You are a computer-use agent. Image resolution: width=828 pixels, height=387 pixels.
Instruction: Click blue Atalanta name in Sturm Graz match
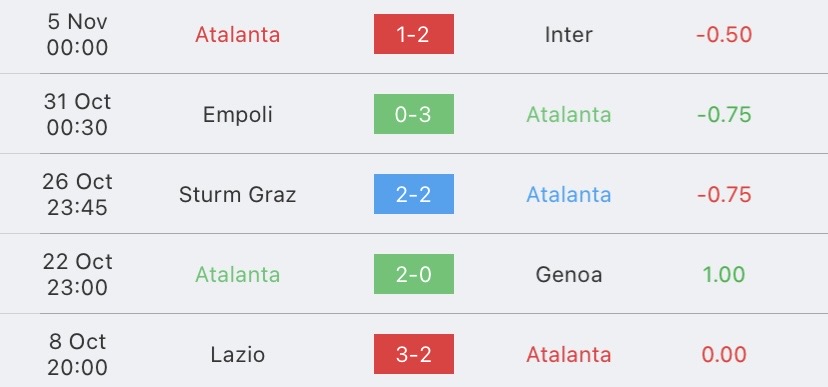(569, 195)
